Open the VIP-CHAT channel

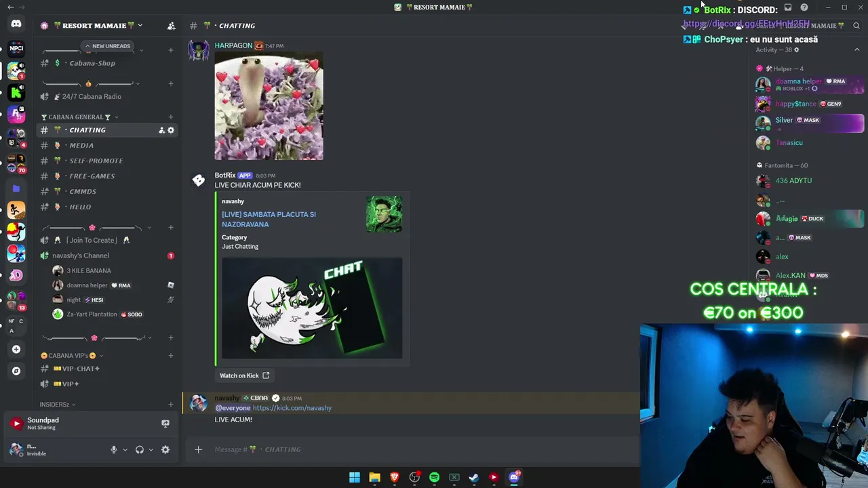107,369
